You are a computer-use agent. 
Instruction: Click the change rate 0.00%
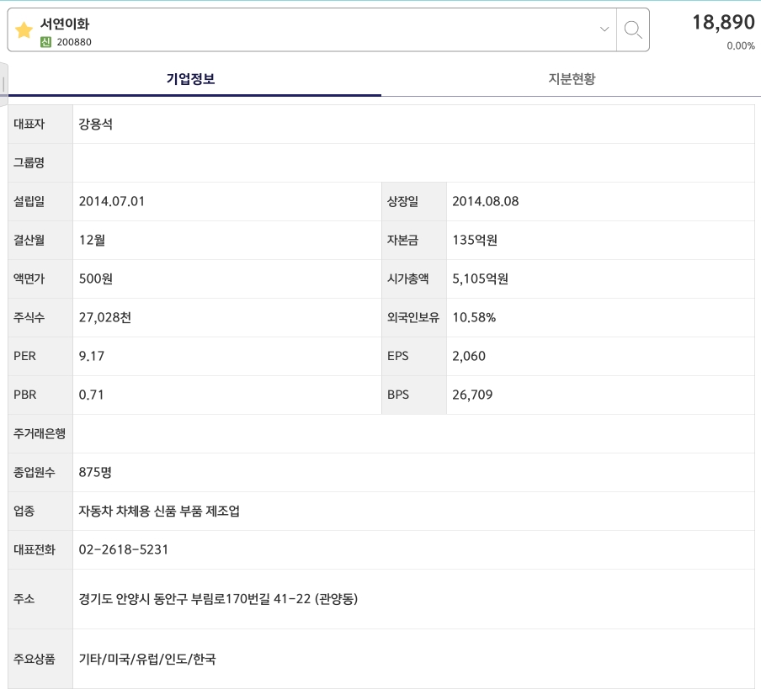(x=741, y=45)
